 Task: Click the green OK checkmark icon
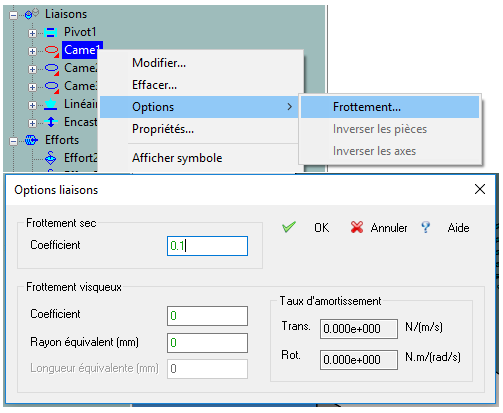point(289,227)
